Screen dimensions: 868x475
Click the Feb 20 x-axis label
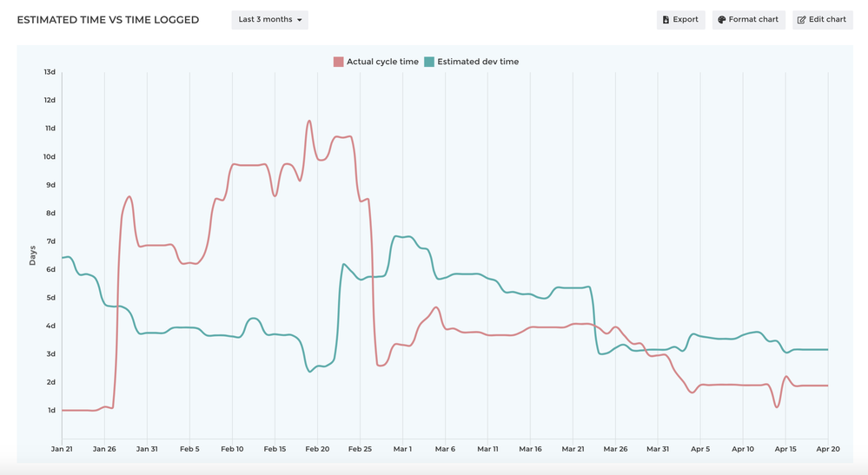click(x=317, y=449)
